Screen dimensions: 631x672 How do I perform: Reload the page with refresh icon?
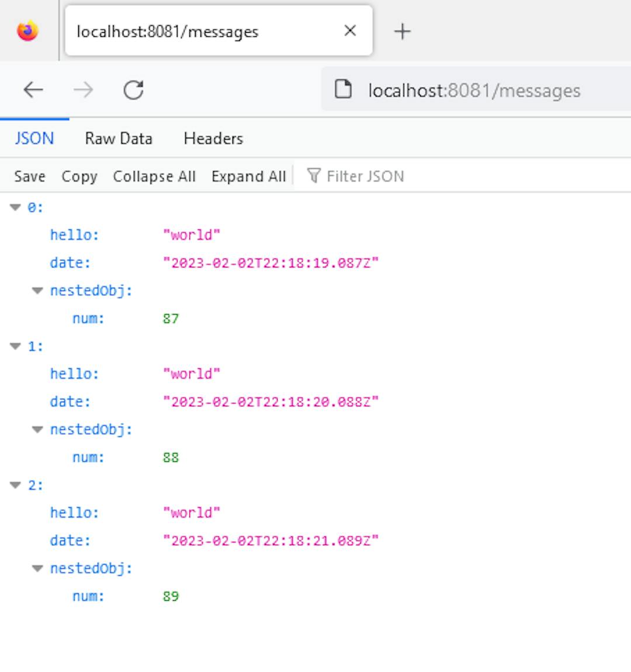coord(133,90)
